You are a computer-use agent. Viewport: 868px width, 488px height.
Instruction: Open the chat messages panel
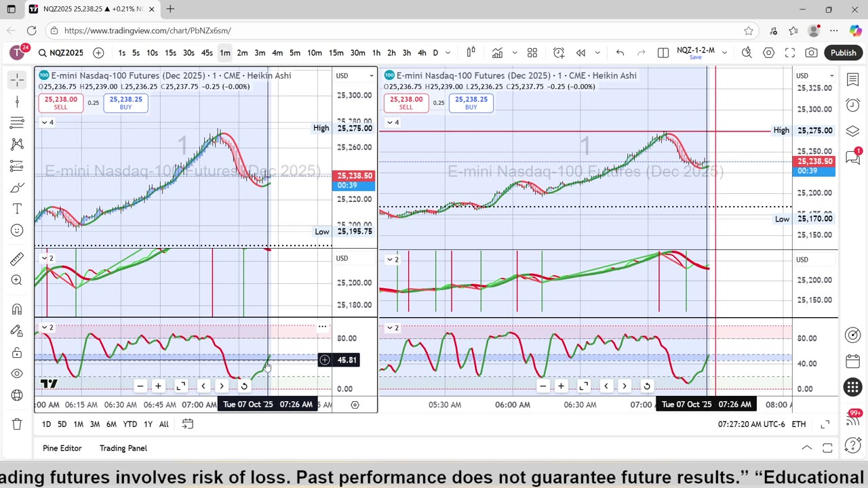coord(853,157)
